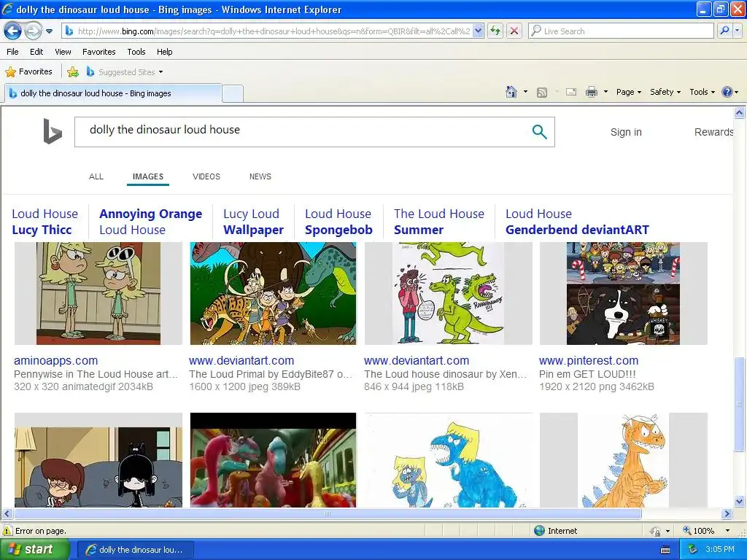Open the Edit menu

[x=36, y=52]
